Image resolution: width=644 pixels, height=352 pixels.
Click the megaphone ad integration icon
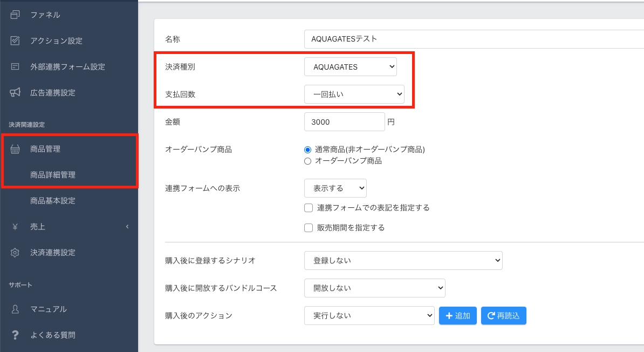15,92
